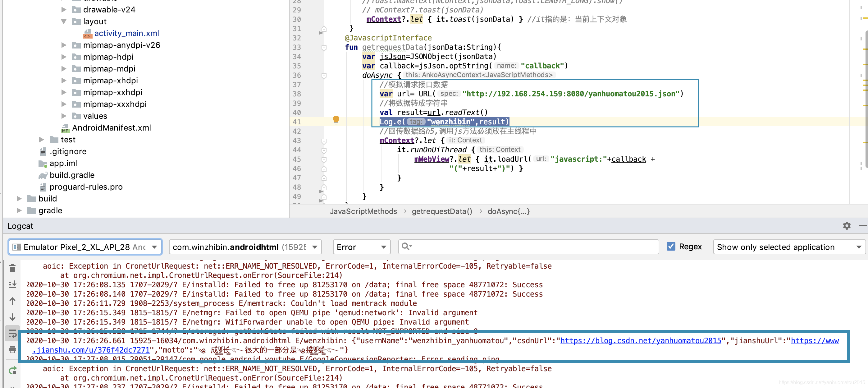Viewport: 868px width, 388px height.
Task: Open the Error log level dropdown
Action: (361, 247)
